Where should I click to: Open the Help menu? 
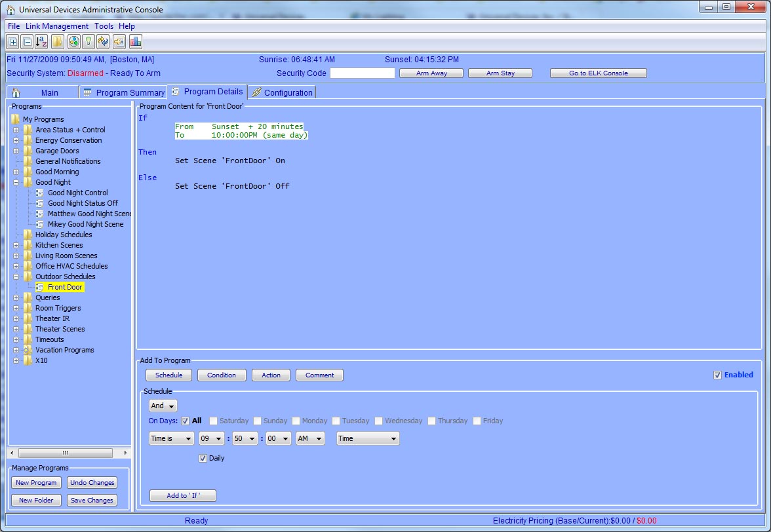tap(127, 26)
